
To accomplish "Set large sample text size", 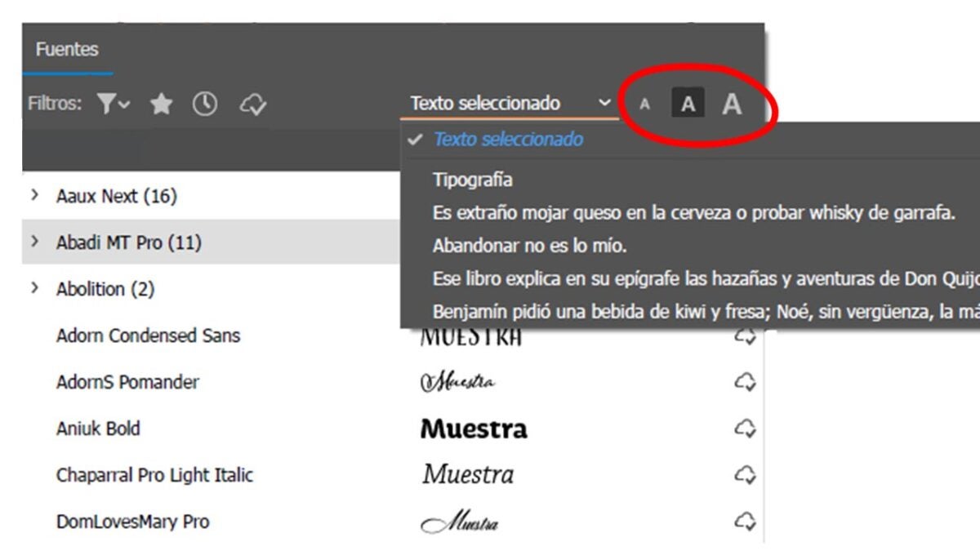I will 732,104.
